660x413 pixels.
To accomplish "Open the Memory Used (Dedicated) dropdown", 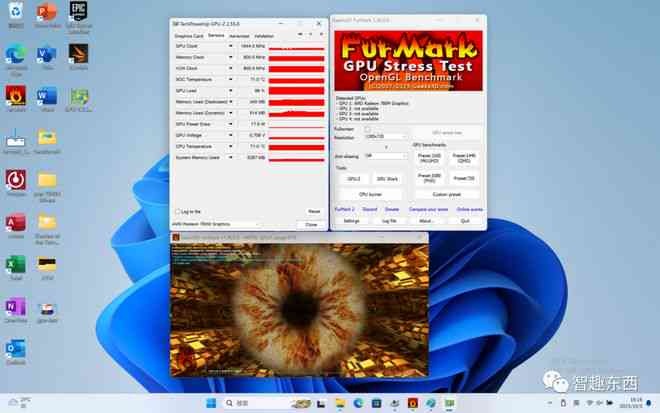I will coord(230,101).
